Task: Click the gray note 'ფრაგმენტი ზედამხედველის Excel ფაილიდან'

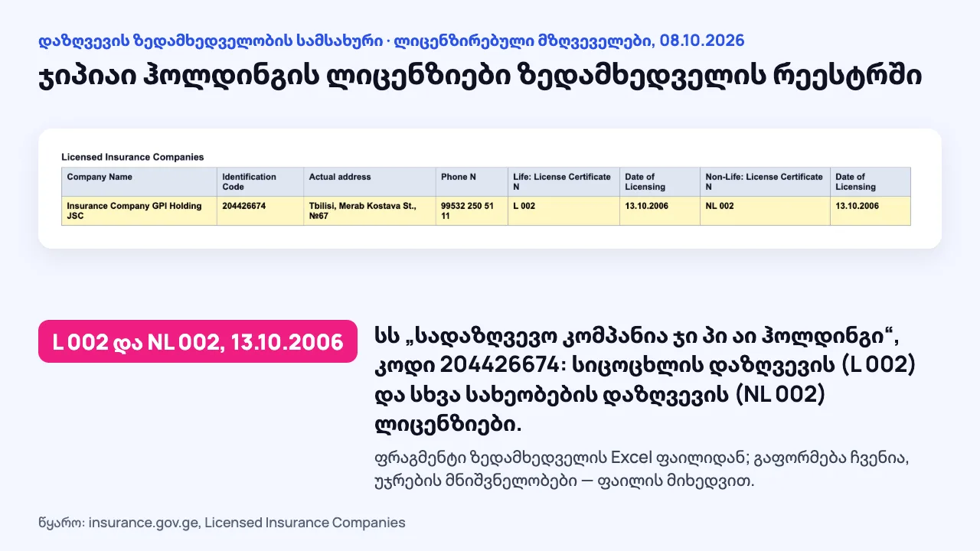Action: pos(640,470)
